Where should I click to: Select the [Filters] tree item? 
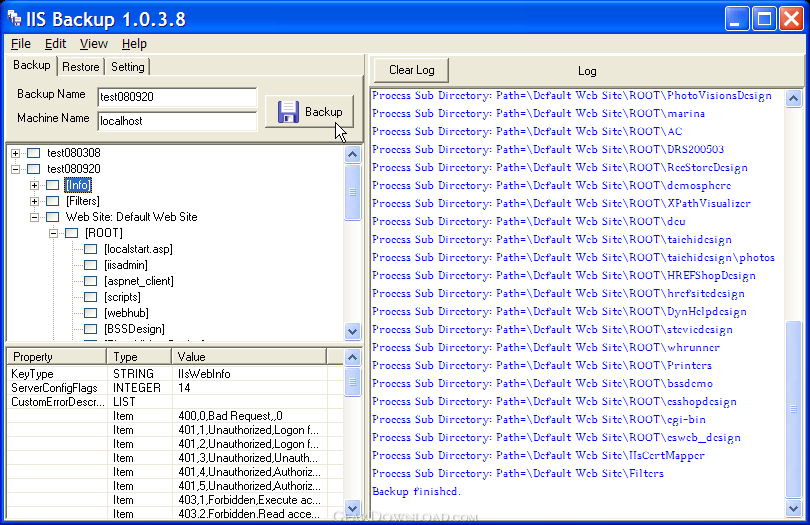pos(83,201)
